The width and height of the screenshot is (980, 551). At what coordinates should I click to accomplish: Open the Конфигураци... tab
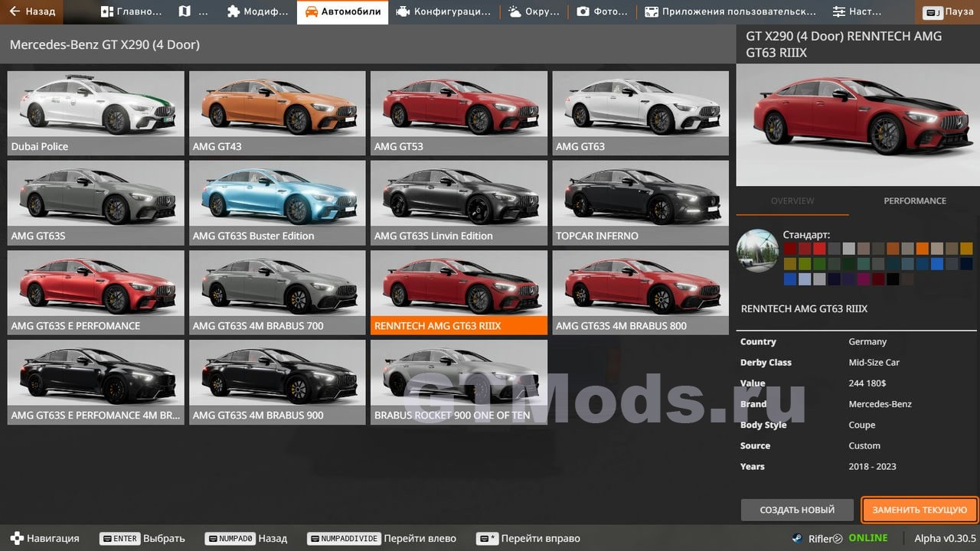pos(443,11)
